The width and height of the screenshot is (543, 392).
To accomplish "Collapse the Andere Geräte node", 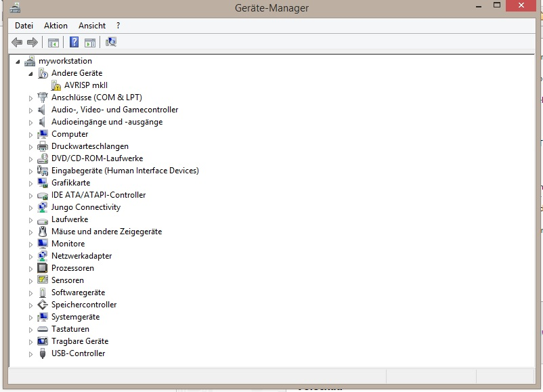I will click(x=31, y=74).
